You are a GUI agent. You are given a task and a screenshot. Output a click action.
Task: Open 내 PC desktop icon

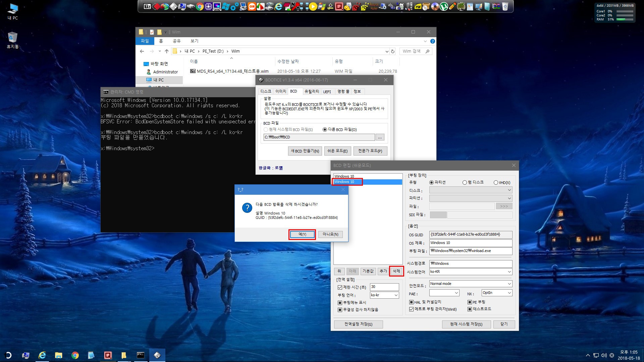(13, 12)
